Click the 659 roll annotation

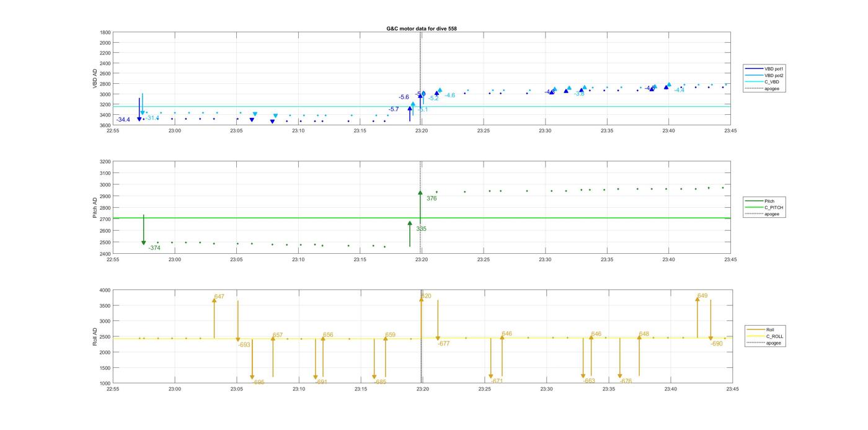pyautogui.click(x=390, y=335)
